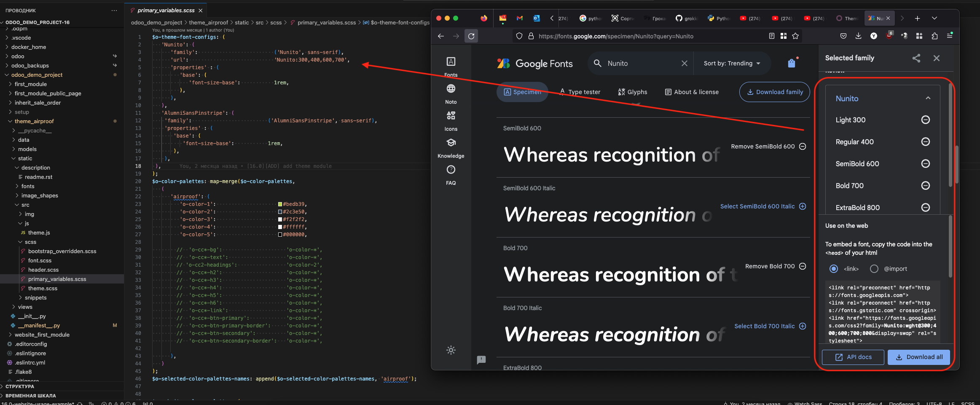980x405 pixels.
Task: Toggle the Google Fonts theme sun icon
Action: point(451,350)
